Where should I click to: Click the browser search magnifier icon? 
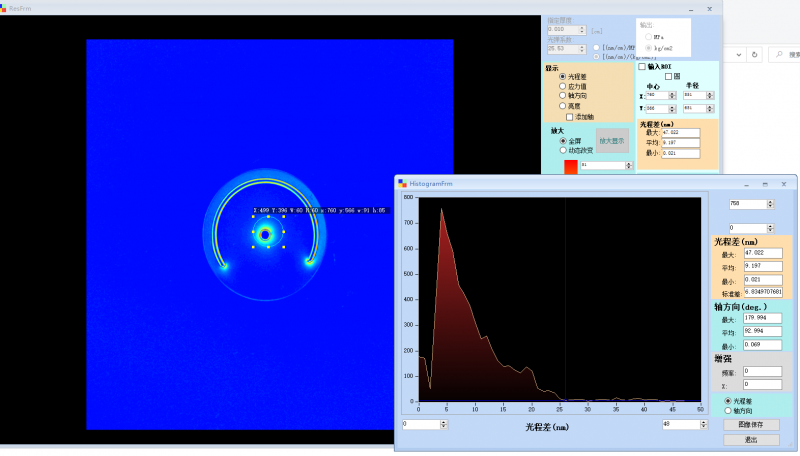point(778,54)
